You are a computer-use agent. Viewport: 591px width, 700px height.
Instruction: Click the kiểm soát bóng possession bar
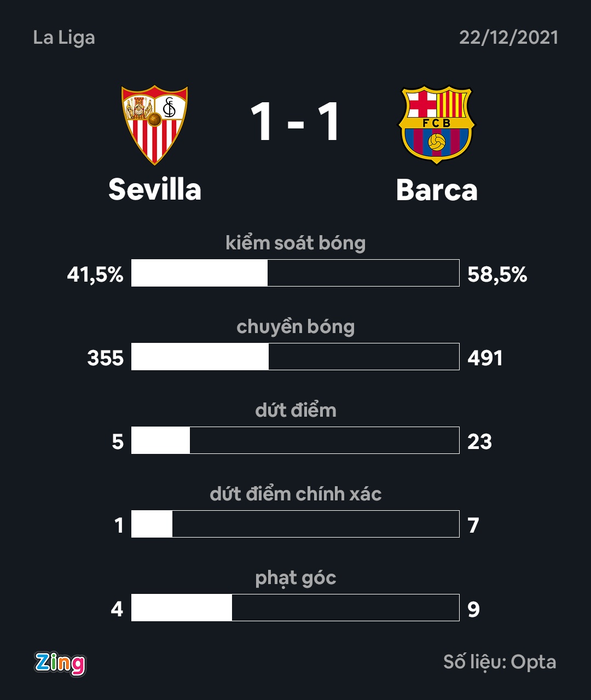click(296, 273)
